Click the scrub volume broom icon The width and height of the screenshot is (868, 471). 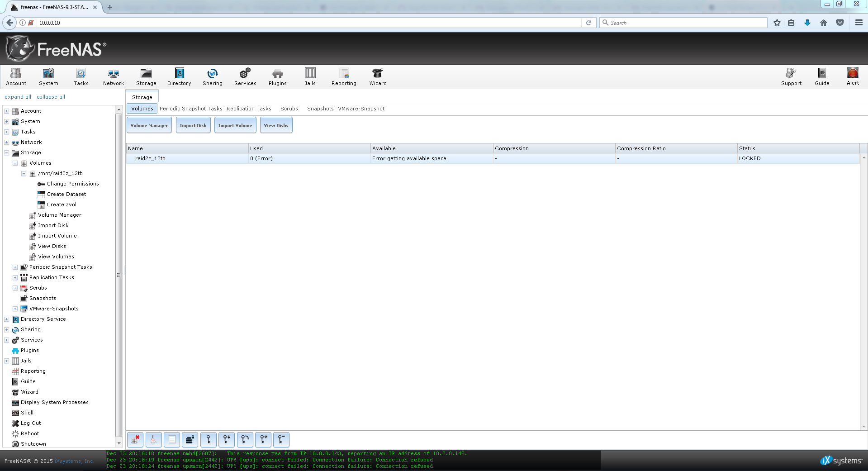point(153,440)
